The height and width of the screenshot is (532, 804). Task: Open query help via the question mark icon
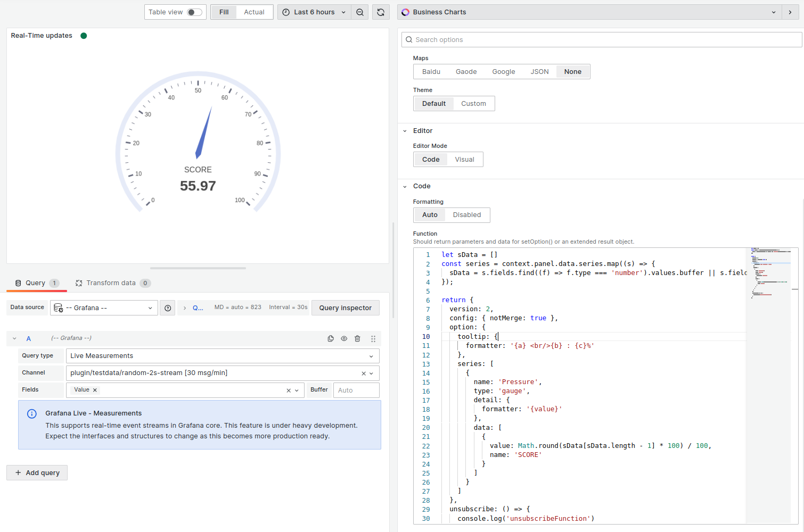tap(167, 307)
